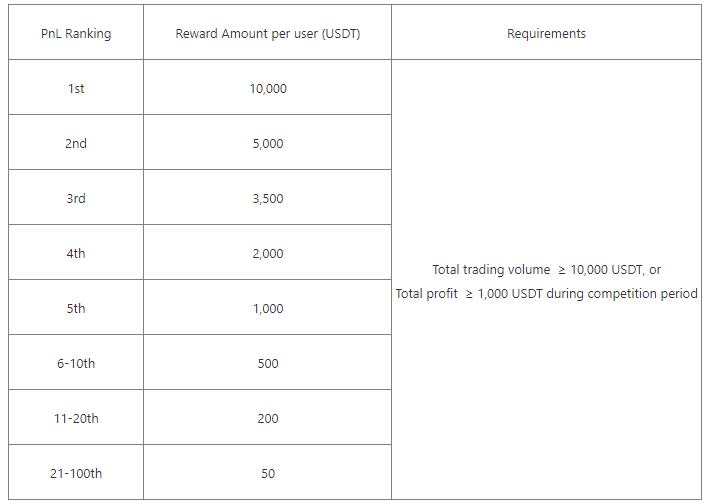The width and height of the screenshot is (707, 504).
Task: Click the total trading volume requirement text
Action: [546, 270]
